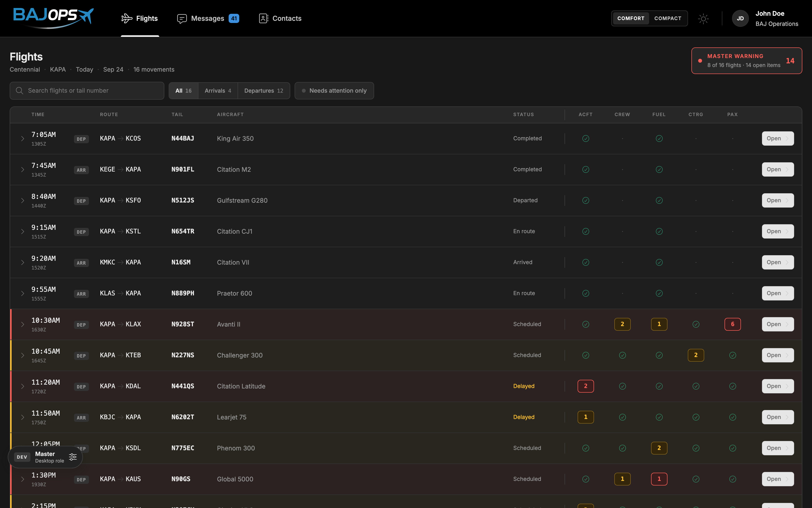Go to Flights tab
This screenshot has width=812, height=508.
(x=140, y=18)
